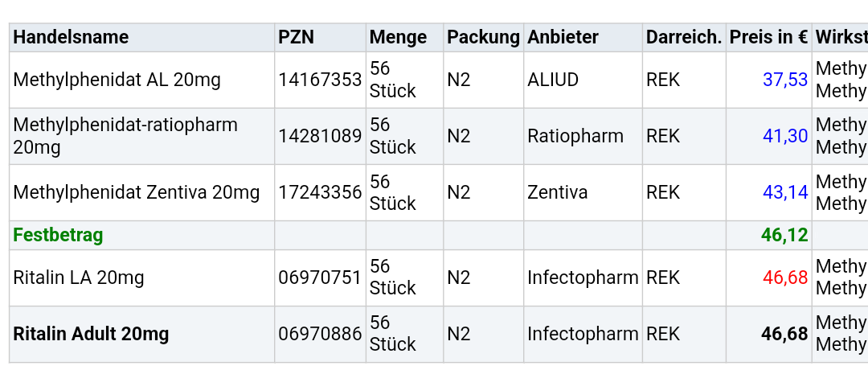
Task: Open the 37,53 price link
Action: point(785,80)
